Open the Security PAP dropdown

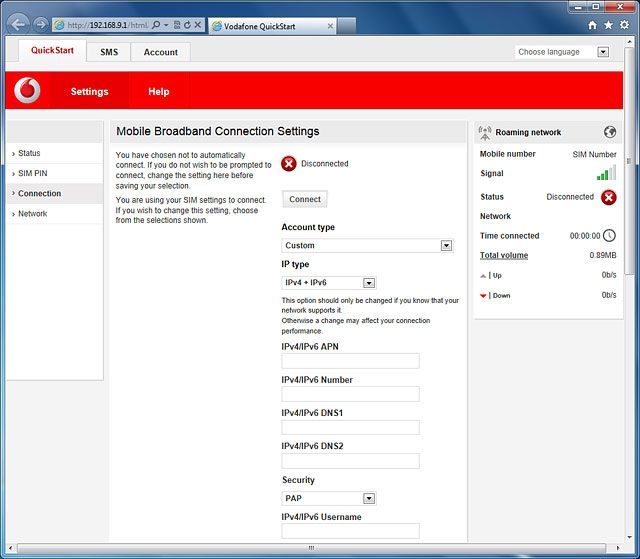pyautogui.click(x=329, y=498)
